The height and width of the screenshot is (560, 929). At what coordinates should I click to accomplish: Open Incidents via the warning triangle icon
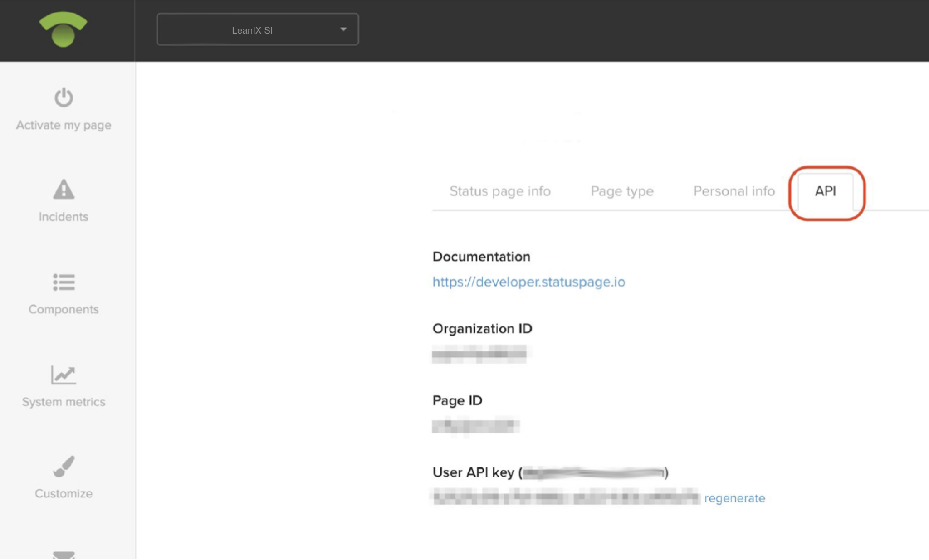[x=64, y=190]
